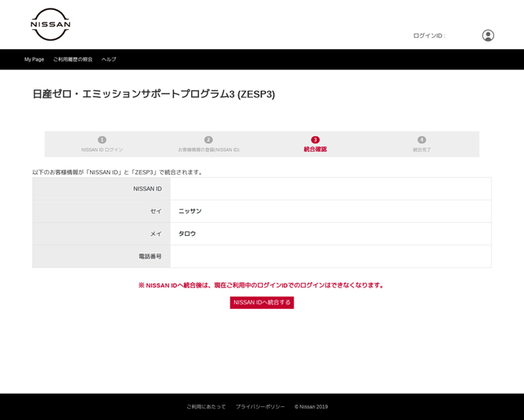Open ご利用履歴の照会 menu item
The width and height of the screenshot is (524, 420).
coord(72,59)
